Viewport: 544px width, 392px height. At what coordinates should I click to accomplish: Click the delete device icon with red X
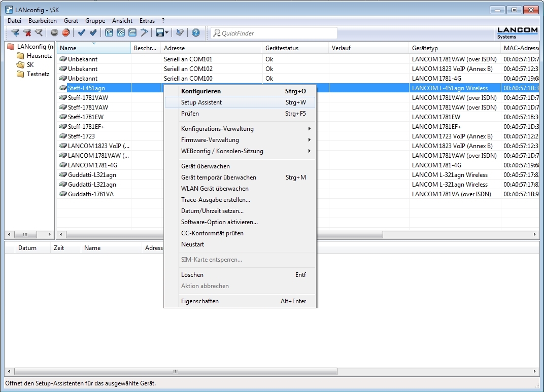coord(27,33)
